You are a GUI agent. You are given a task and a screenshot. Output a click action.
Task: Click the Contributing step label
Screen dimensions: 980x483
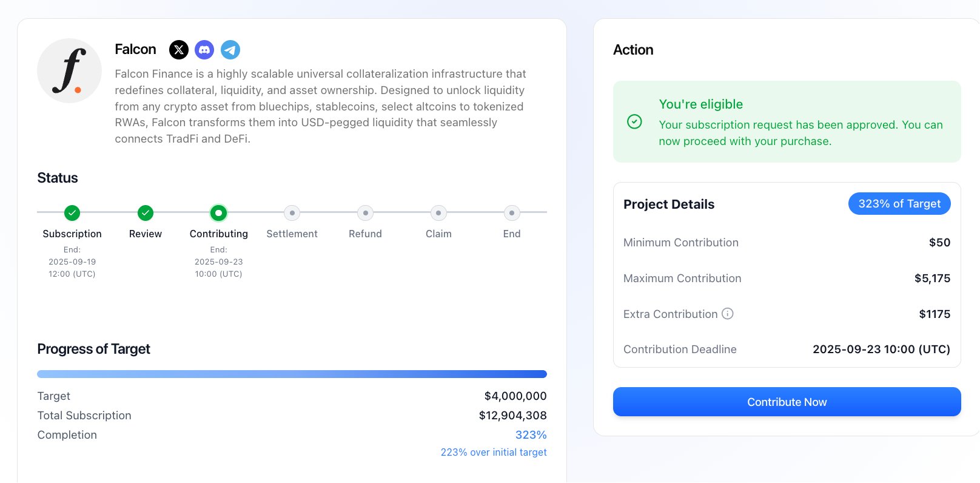[218, 234]
